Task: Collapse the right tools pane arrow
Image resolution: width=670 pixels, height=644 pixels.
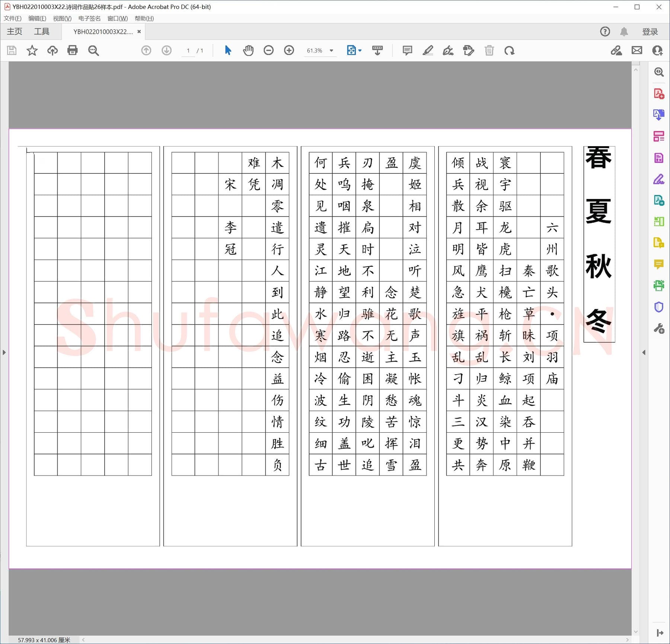Action: pyautogui.click(x=644, y=352)
